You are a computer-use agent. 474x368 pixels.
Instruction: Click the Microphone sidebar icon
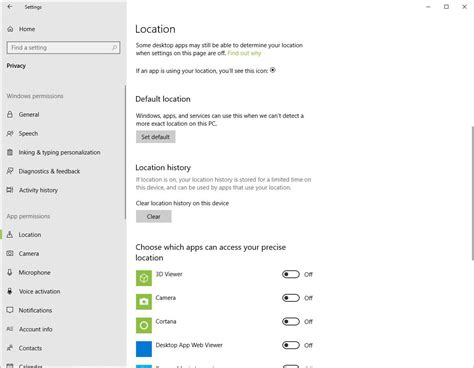tap(10, 272)
